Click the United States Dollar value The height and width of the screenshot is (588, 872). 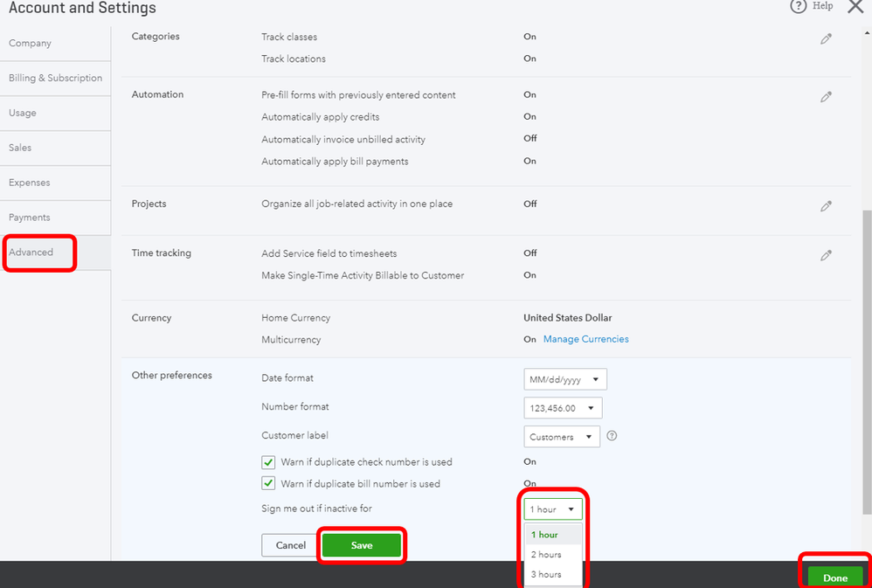pos(567,318)
